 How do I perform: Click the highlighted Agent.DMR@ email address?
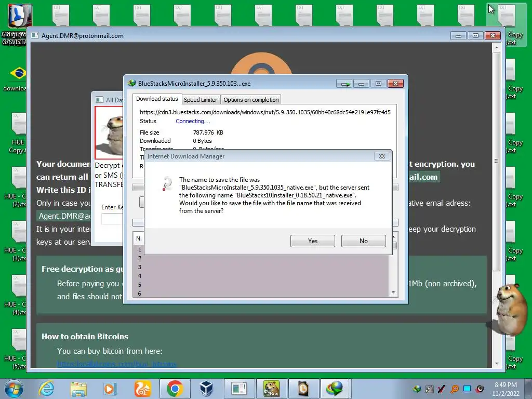64,216
